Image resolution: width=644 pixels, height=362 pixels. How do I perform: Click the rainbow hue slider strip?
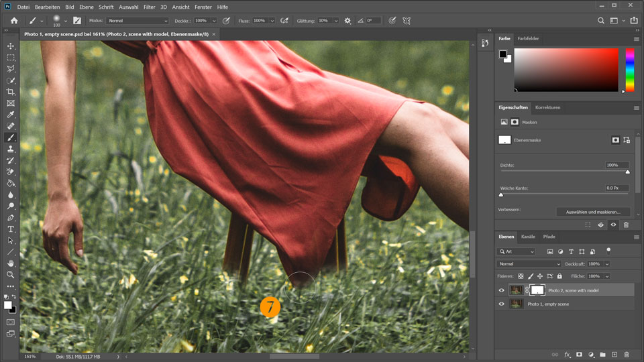(x=629, y=70)
